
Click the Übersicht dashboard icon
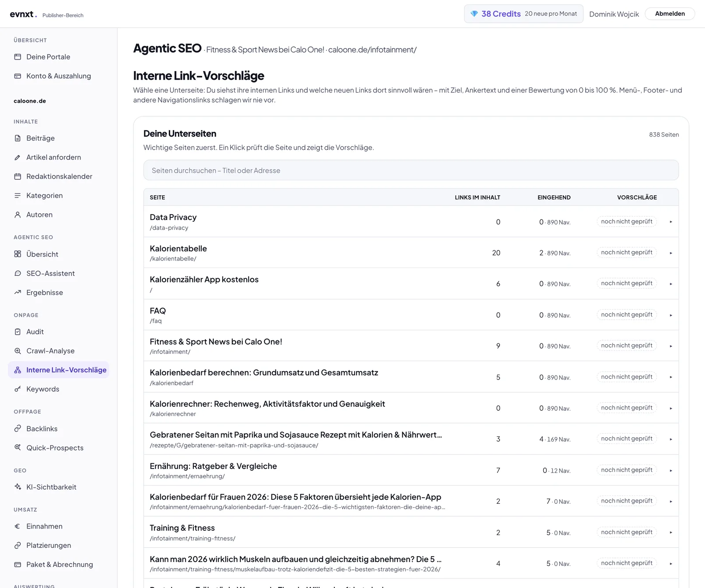pos(18,254)
